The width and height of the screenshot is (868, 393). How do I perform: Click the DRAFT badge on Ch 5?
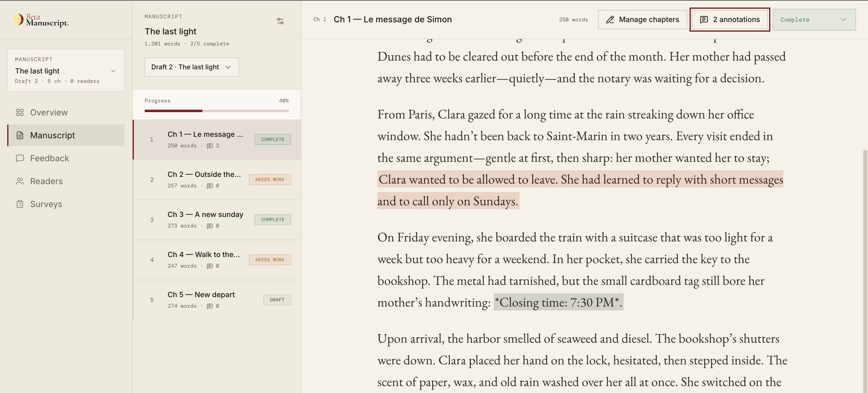pos(277,300)
